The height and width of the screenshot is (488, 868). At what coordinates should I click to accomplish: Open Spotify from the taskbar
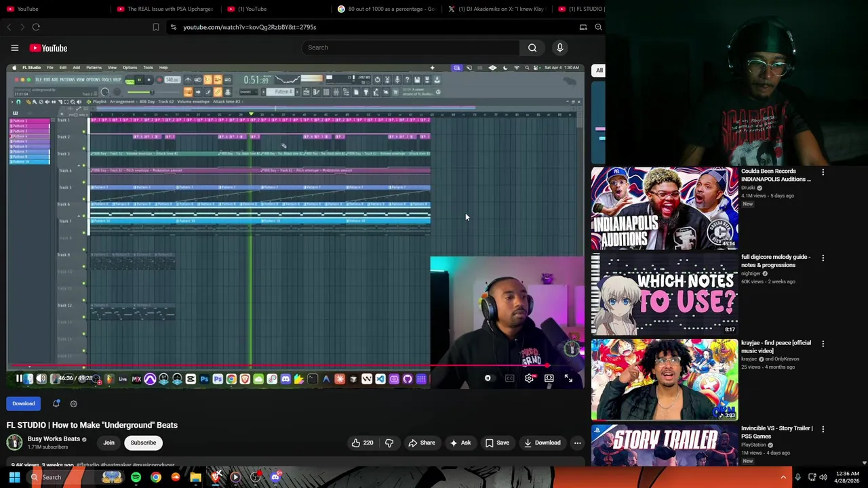tap(136, 477)
